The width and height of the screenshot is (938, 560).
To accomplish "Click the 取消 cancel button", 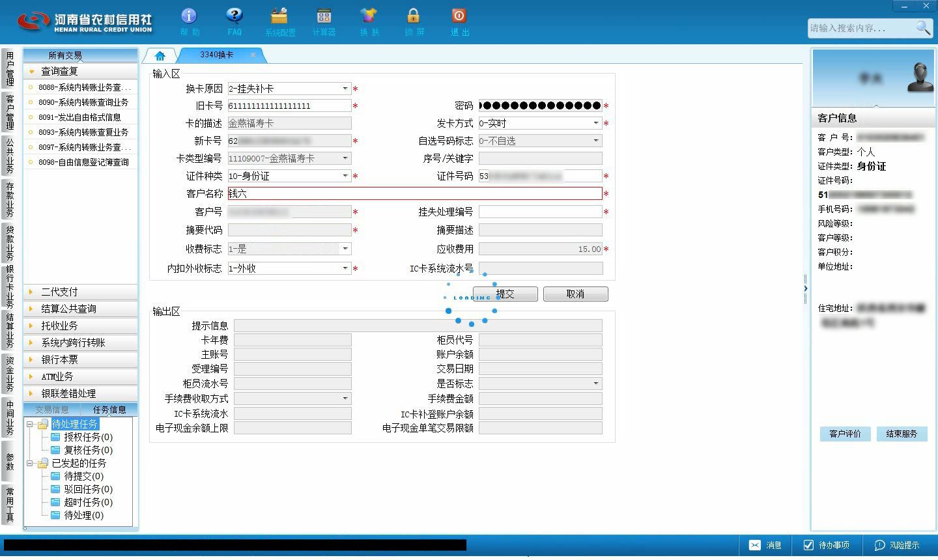I will pos(576,294).
